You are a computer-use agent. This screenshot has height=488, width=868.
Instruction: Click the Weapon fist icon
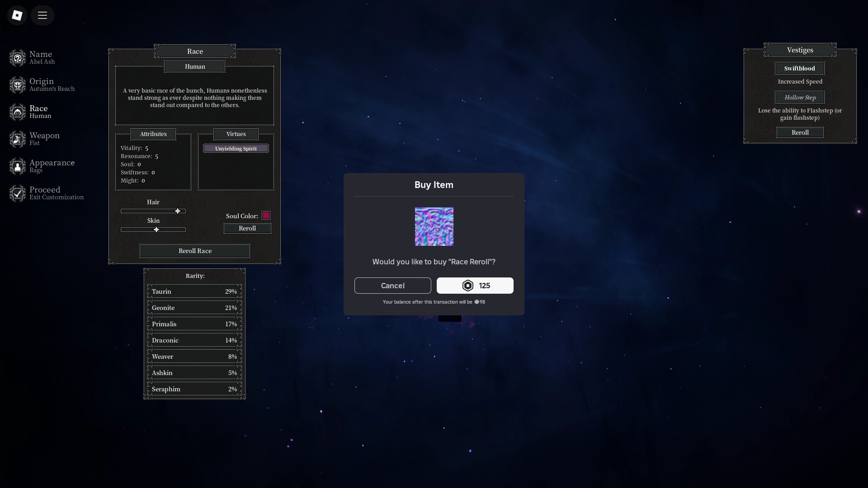click(x=18, y=139)
